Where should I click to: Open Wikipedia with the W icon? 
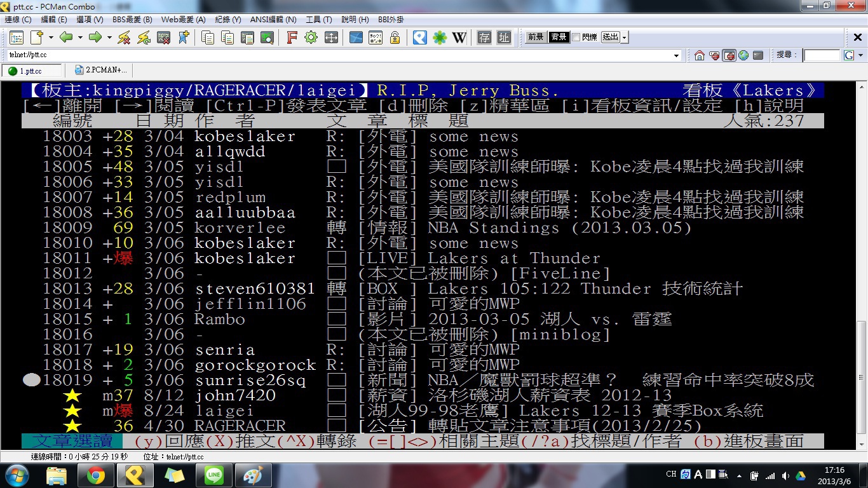coord(459,37)
